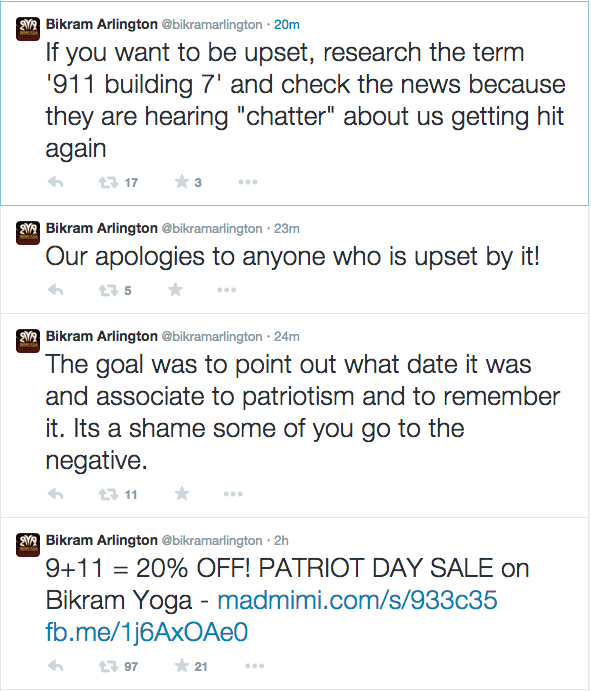The image size is (591, 691).
Task: Reply to the 'goal was to point out' tweet
Action: [56, 494]
